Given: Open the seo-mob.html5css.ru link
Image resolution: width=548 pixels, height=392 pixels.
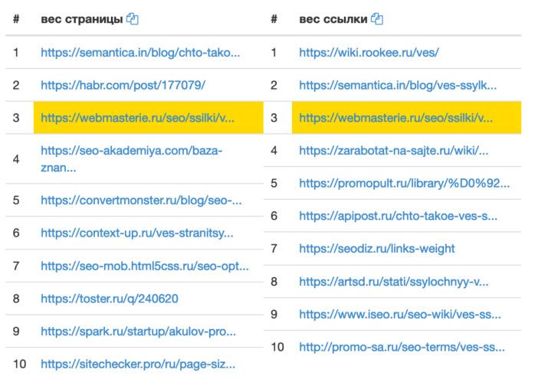Looking at the screenshot, I should [x=145, y=266].
